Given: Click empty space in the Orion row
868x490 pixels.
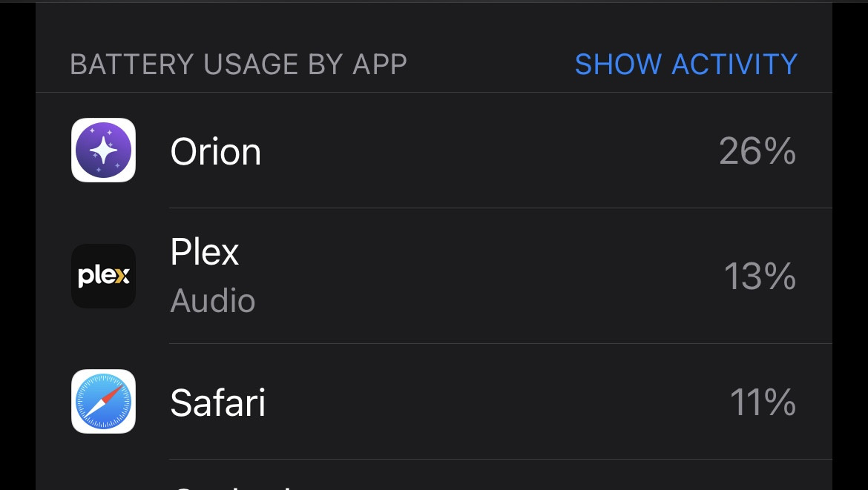Looking at the screenshot, I should [x=482, y=152].
